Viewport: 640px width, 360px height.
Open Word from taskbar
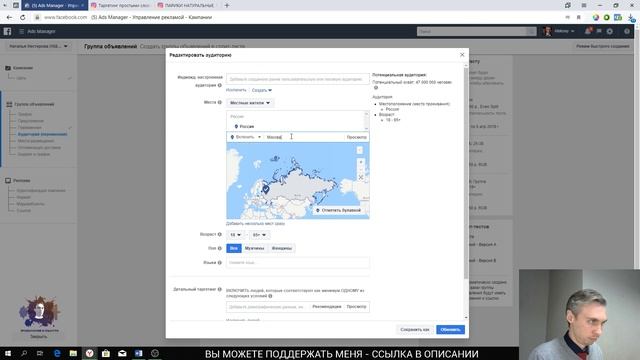pos(138,353)
